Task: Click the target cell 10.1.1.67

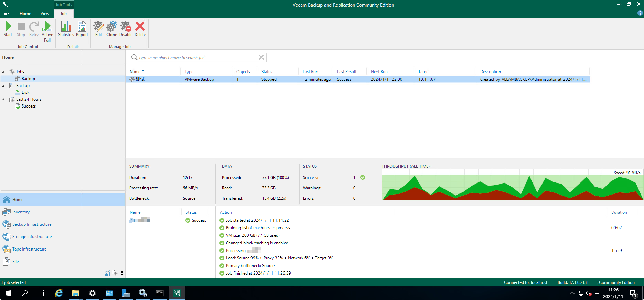Action: coord(427,79)
